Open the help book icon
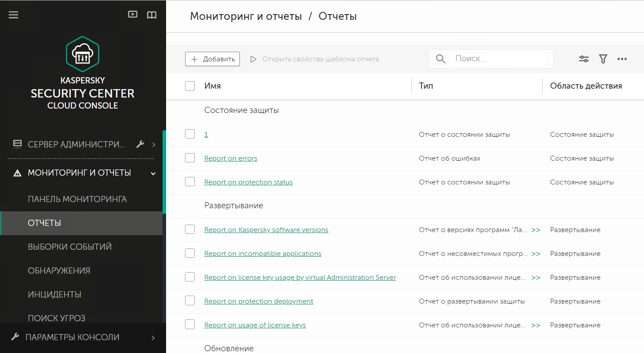644x353 pixels. click(152, 15)
